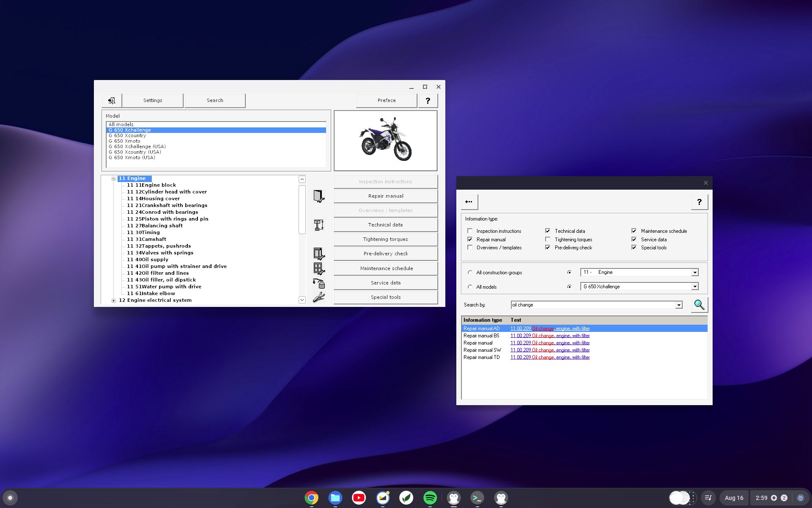Click the Repair manual book-and-wrench icon
The height and width of the screenshot is (508, 812).
tap(320, 196)
